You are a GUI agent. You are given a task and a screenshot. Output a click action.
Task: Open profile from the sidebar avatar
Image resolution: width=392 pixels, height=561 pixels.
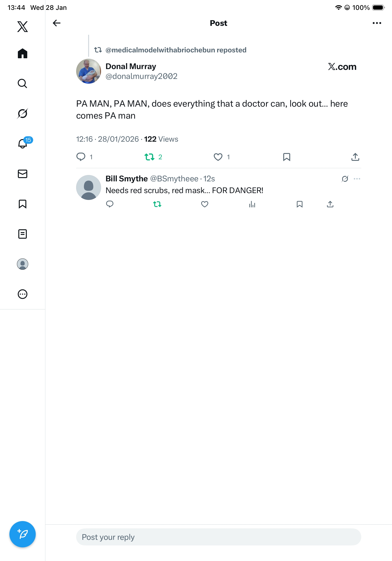click(x=23, y=264)
